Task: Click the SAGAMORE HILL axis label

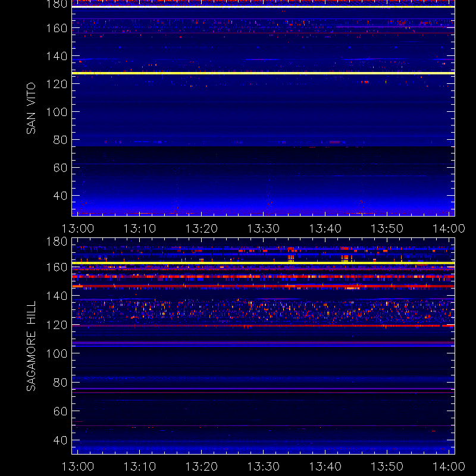Action: pyautogui.click(x=31, y=346)
